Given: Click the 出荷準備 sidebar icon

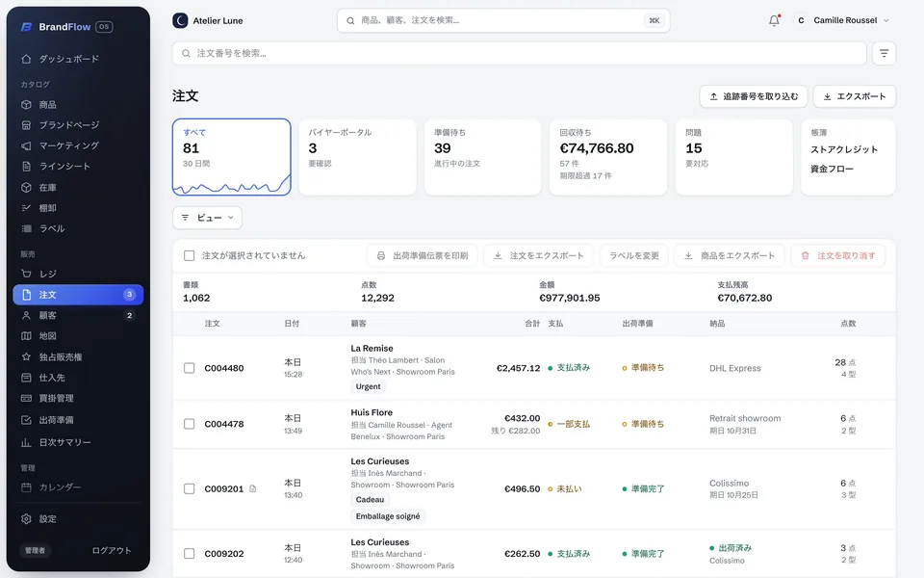Looking at the screenshot, I should click(26, 420).
